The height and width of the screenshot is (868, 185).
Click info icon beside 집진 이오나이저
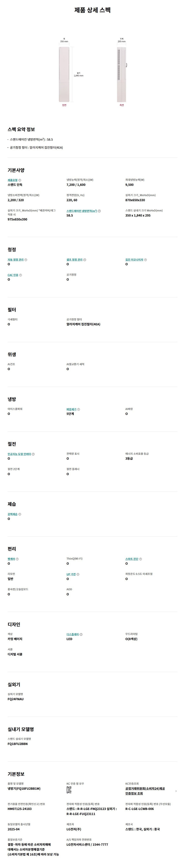[146, 260]
